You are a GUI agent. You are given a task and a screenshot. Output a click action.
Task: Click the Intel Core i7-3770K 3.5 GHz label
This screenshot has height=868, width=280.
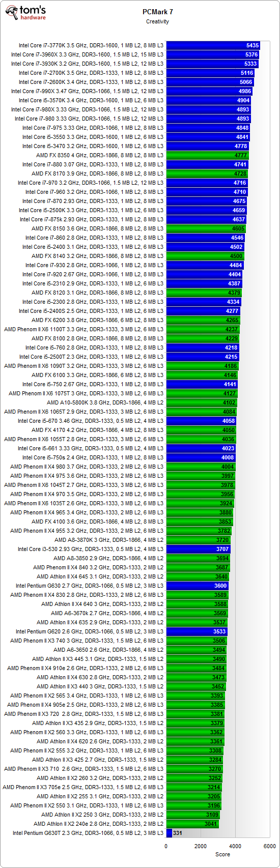(91, 45)
